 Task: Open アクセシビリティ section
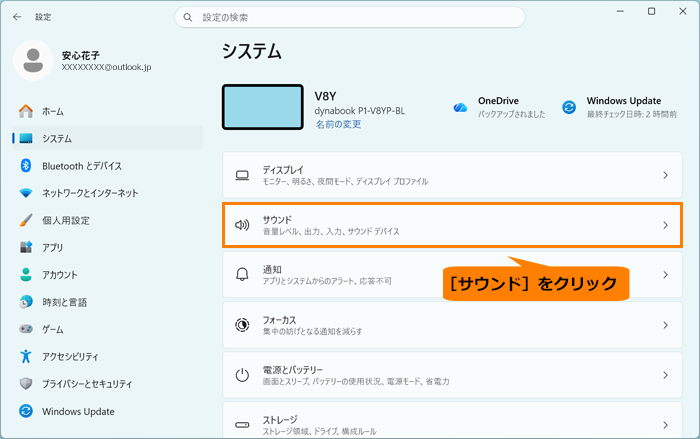pyautogui.click(x=107, y=356)
